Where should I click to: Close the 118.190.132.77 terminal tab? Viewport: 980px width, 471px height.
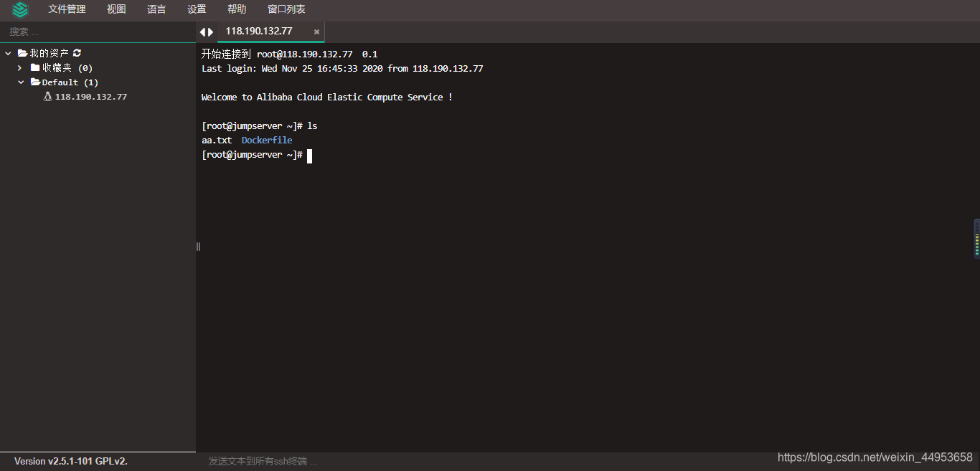coord(316,32)
